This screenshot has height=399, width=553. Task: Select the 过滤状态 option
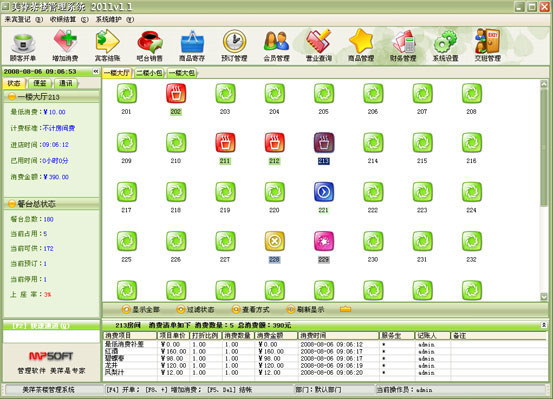point(195,309)
